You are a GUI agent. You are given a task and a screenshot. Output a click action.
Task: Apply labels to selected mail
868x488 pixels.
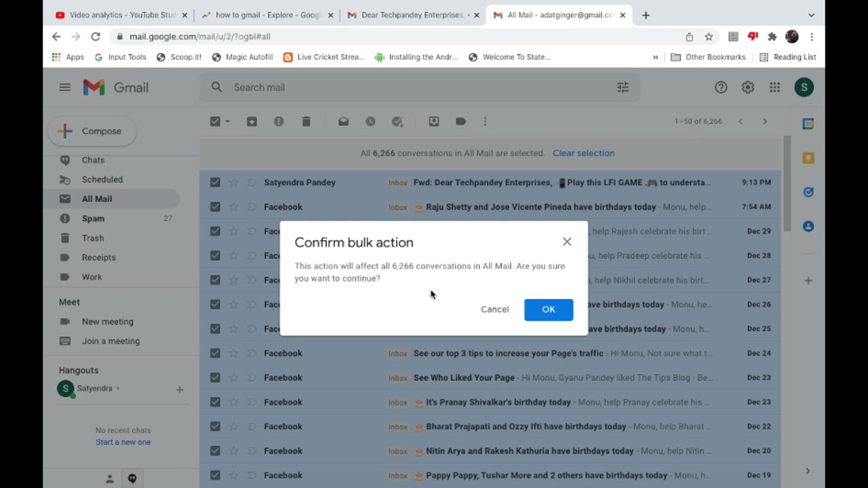pos(460,121)
